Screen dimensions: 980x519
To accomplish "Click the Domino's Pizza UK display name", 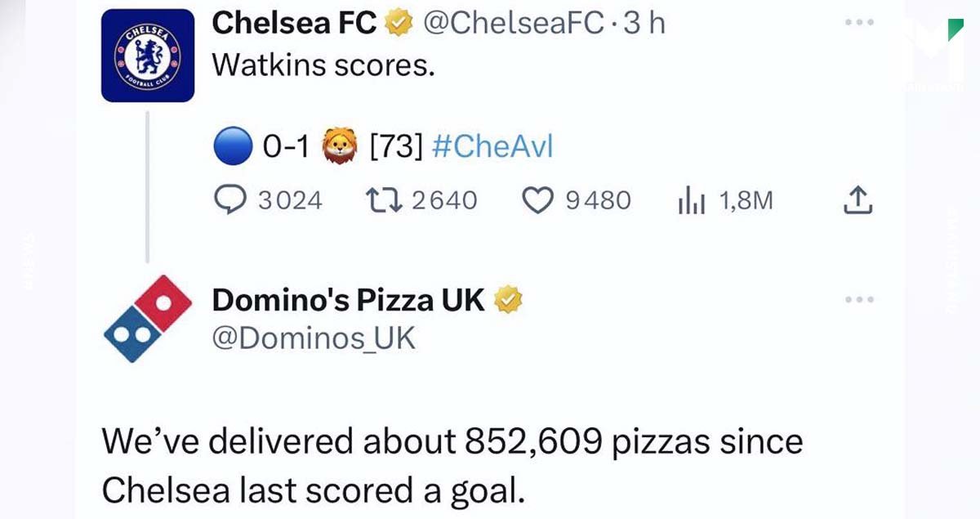I will [349, 300].
